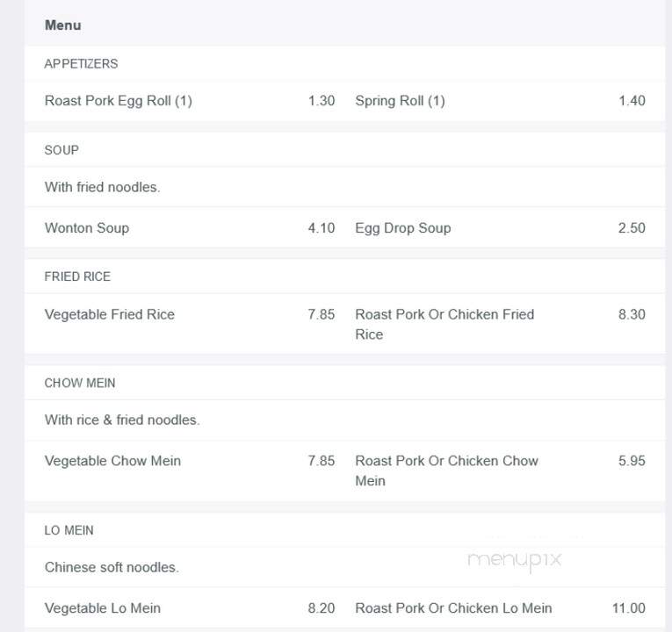The width and height of the screenshot is (672, 632).
Task: Click Spring Roll (1) item
Action: (400, 101)
